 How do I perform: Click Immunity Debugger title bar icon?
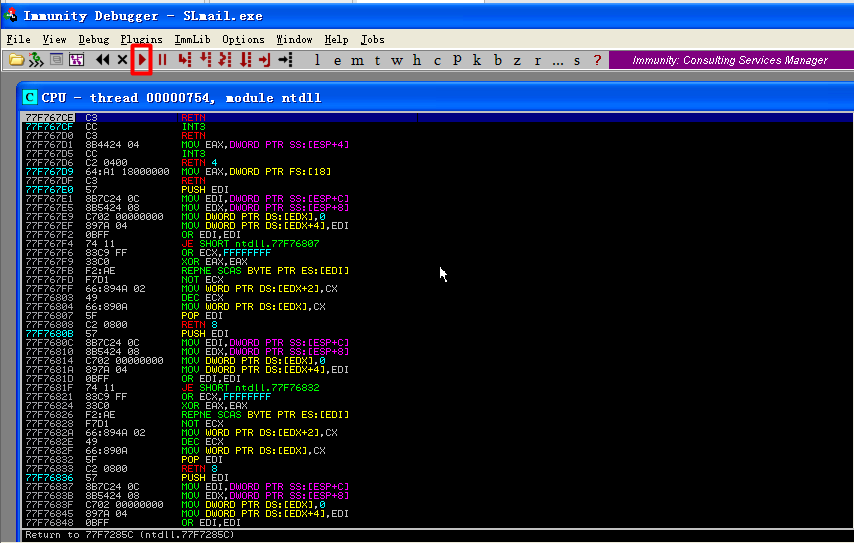(10, 15)
